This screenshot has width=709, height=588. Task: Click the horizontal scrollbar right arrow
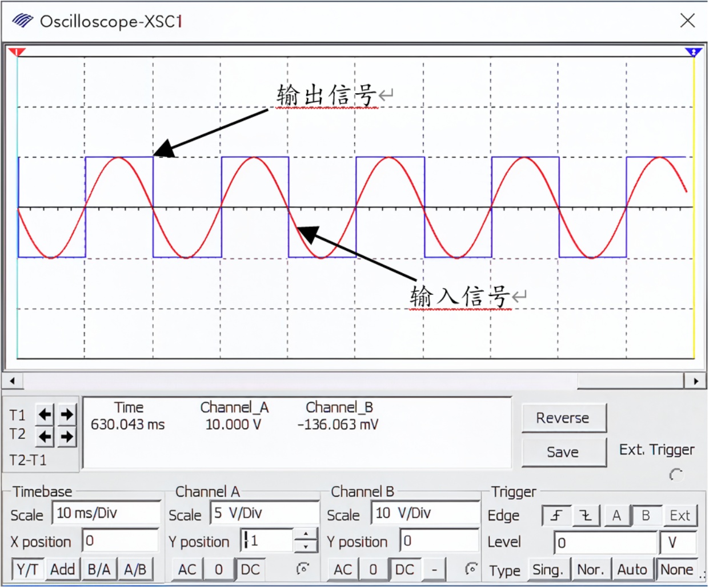[x=695, y=381]
